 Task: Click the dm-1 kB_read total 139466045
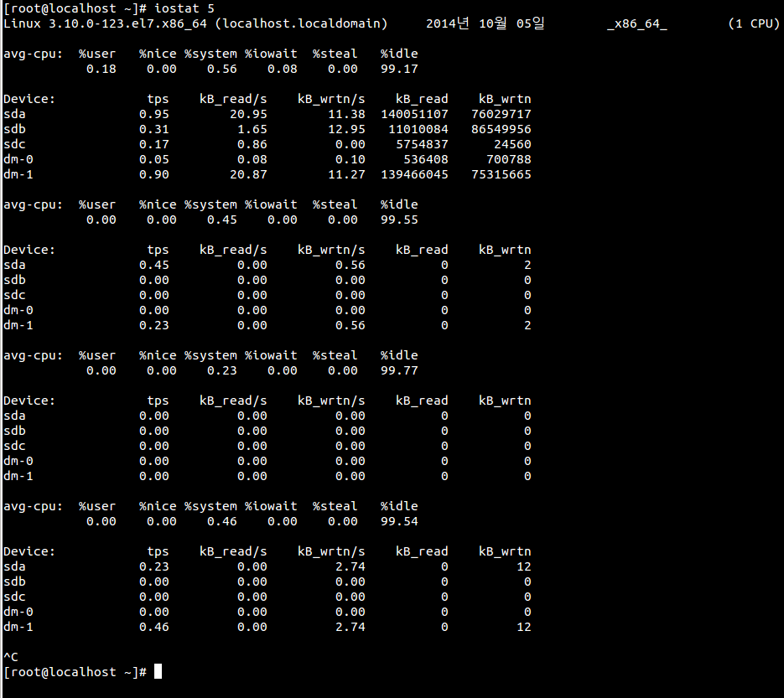point(414,174)
